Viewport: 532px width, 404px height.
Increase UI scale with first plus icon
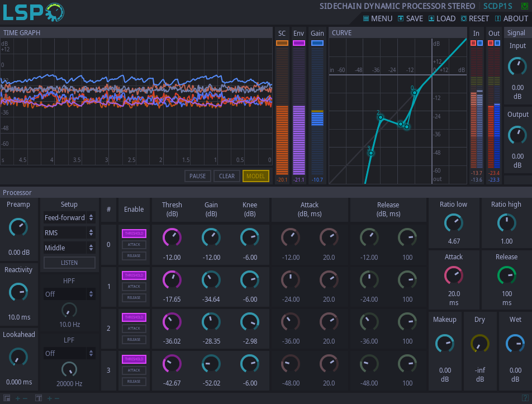point(18,398)
